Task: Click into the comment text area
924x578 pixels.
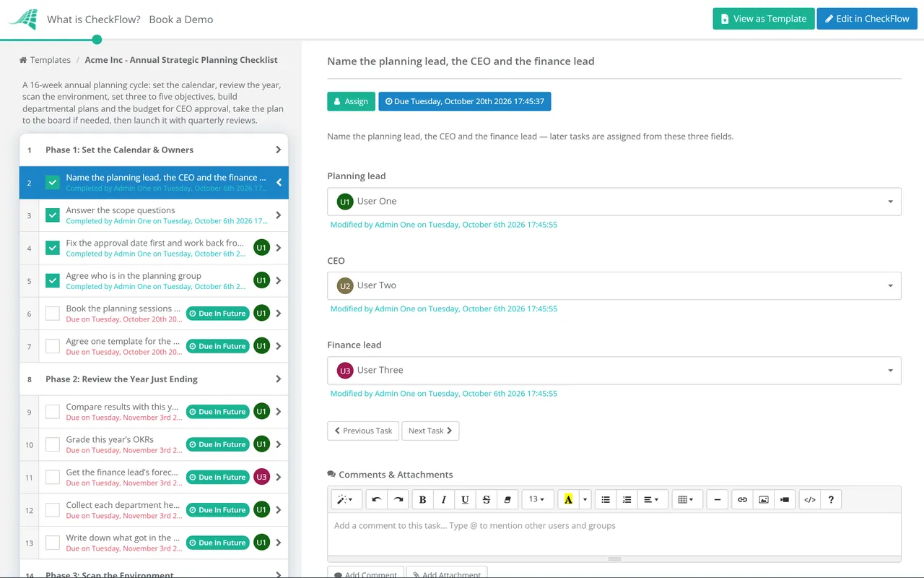Action: (614, 533)
